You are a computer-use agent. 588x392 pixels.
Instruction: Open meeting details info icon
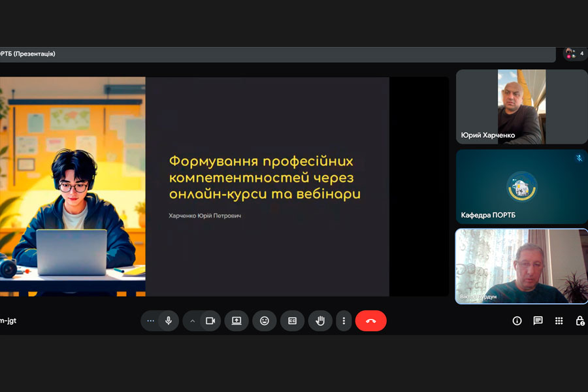click(x=517, y=321)
